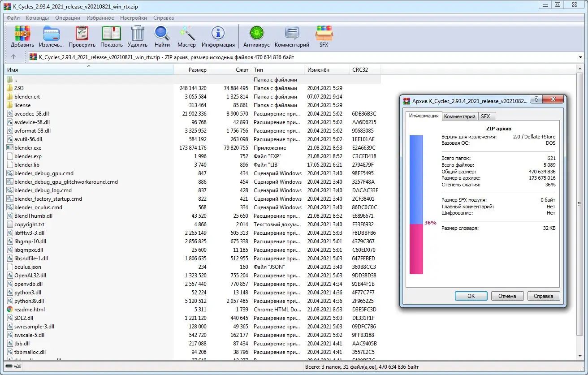Screen dimensions: 588x375
Task: Click the Отмена button
Action: coord(507,296)
